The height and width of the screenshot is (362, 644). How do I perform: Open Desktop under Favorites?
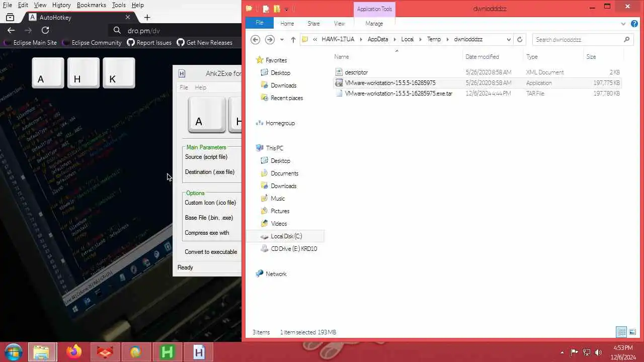tap(280, 73)
